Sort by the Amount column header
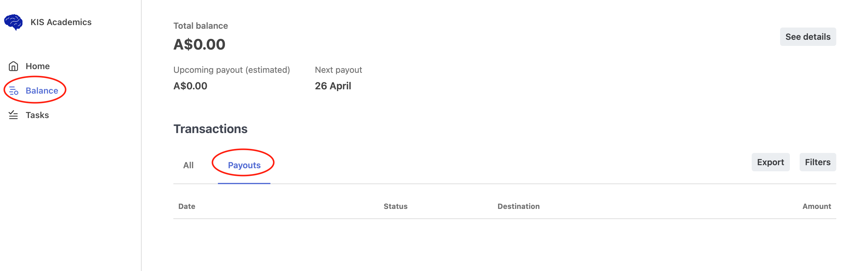The width and height of the screenshot is (868, 271). click(x=816, y=206)
